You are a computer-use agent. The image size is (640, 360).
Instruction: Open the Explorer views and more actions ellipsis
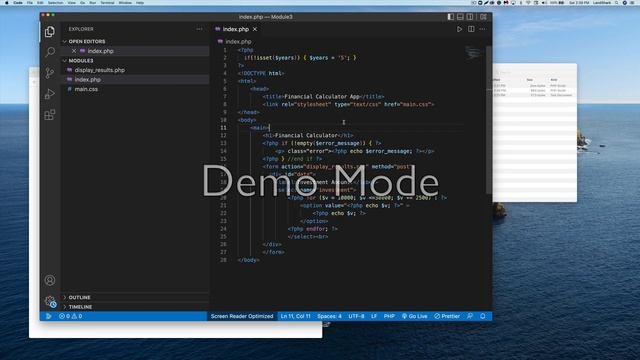(199, 29)
